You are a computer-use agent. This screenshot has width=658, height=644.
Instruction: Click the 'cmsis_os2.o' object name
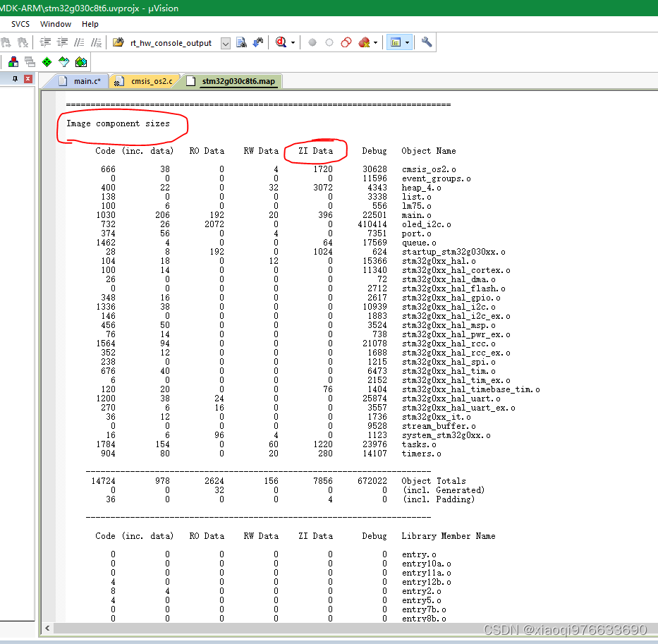pyautogui.click(x=429, y=169)
